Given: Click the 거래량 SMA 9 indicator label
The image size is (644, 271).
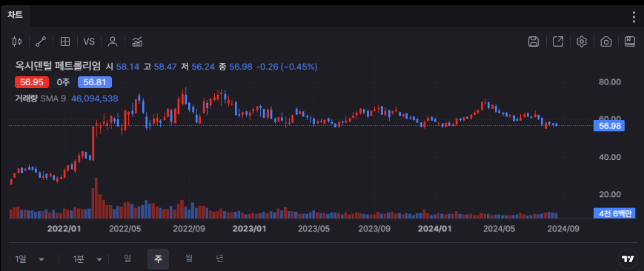Looking at the screenshot, I should (40, 98).
